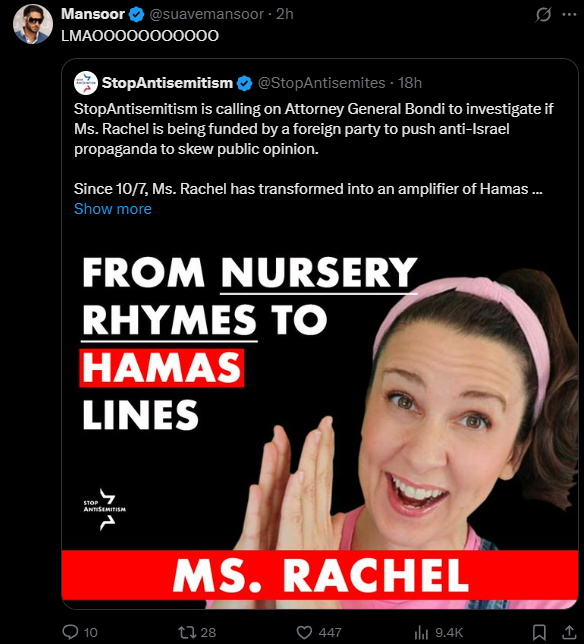The width and height of the screenshot is (584, 644).
Task: Click Mansoor display name
Action: (93, 14)
